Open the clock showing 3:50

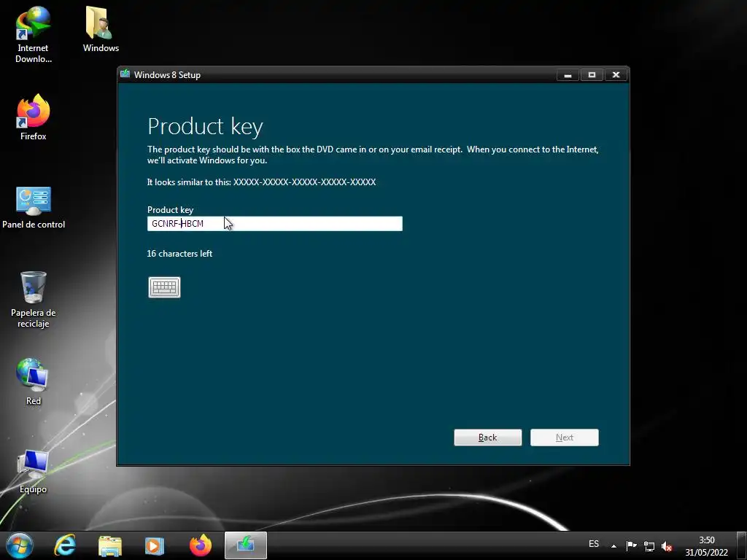(x=706, y=545)
